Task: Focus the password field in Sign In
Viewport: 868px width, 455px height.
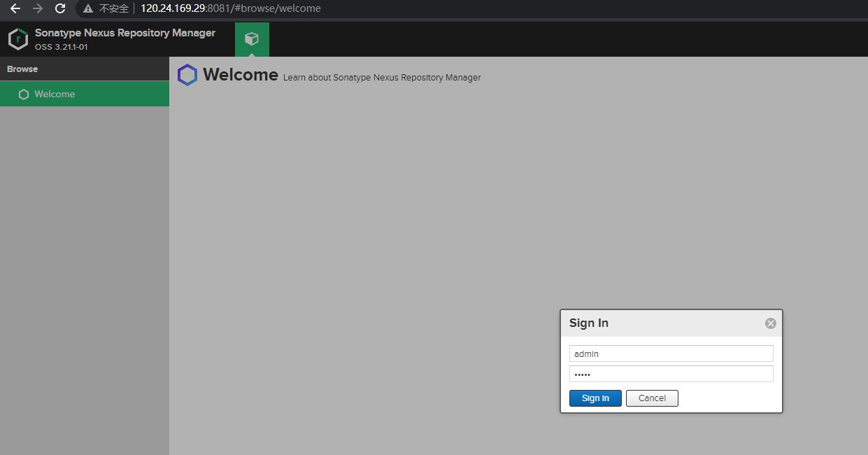Action: pyautogui.click(x=671, y=374)
